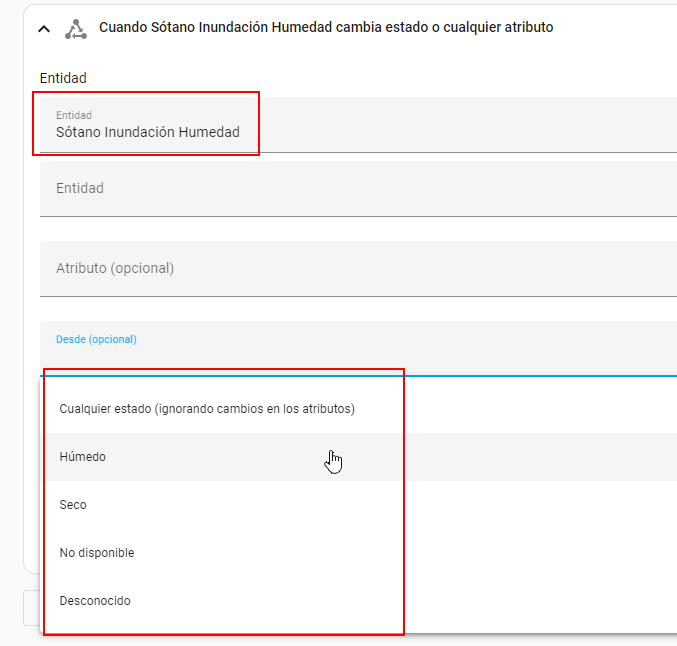Choose Húmedo from the state list
This screenshot has height=646, width=677.
coord(82,457)
